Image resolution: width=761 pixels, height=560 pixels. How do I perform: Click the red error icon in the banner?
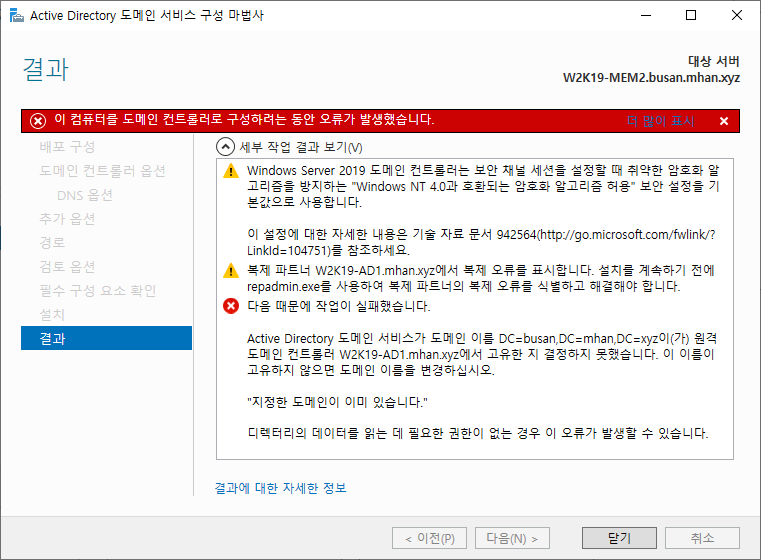pos(38,120)
